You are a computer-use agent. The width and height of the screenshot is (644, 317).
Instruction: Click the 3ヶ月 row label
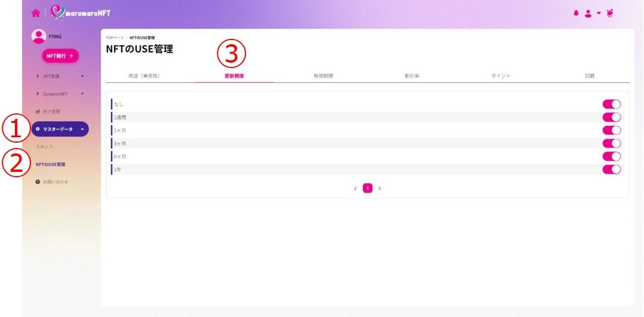120,144
